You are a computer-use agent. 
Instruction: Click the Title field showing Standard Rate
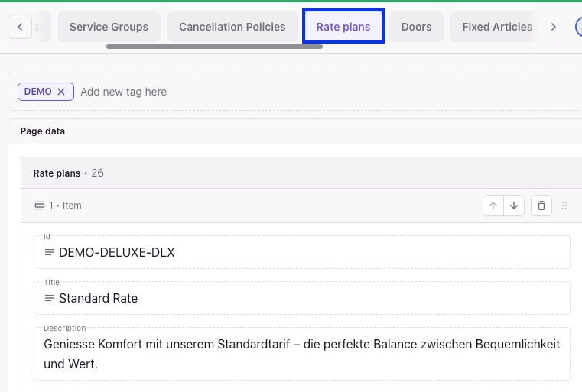pyautogui.click(x=306, y=298)
